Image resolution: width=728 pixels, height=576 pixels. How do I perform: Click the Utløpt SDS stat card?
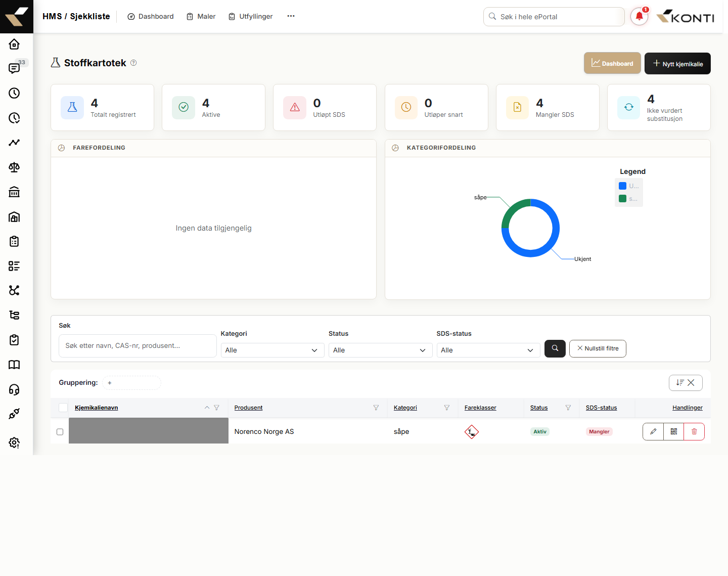[x=325, y=107]
